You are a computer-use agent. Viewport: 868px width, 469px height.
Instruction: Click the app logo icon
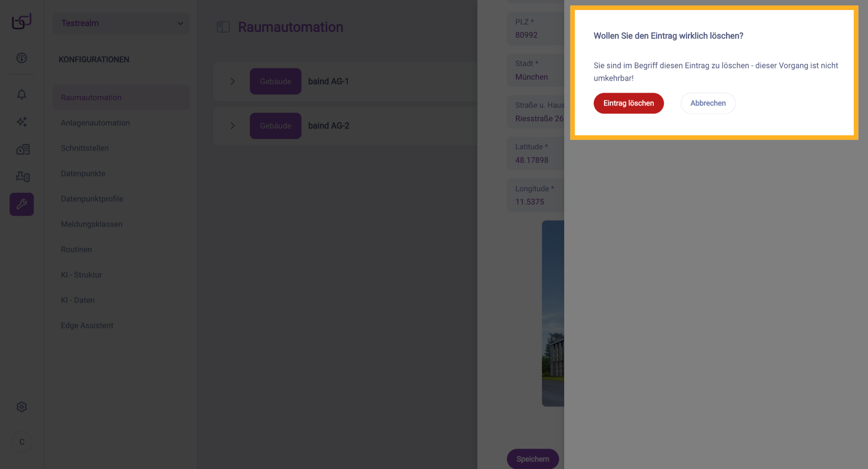pyautogui.click(x=22, y=21)
